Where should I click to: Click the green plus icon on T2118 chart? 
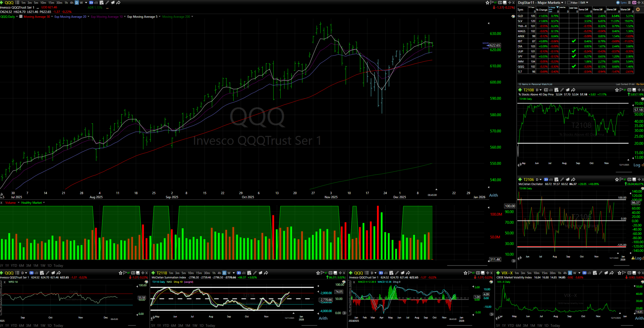pyautogui.click(x=153, y=273)
